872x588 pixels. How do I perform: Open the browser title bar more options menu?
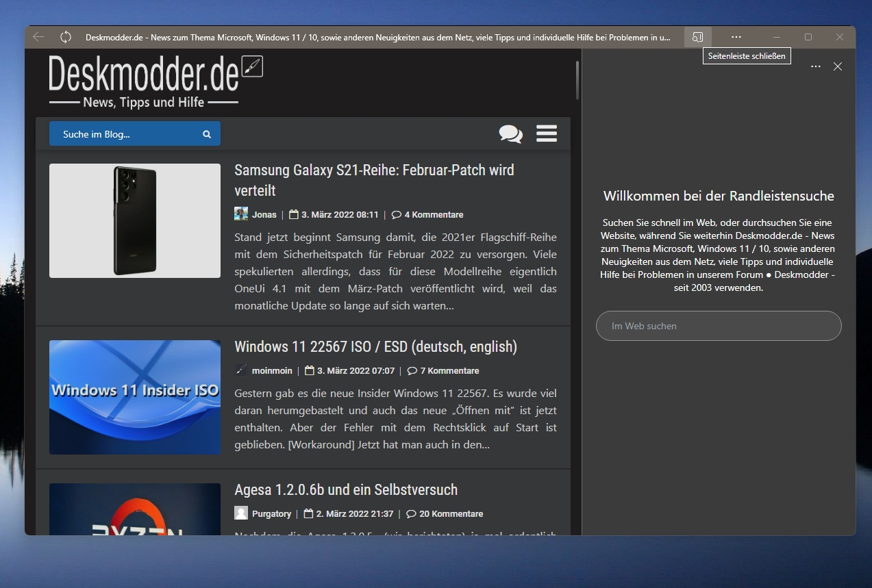tap(736, 37)
